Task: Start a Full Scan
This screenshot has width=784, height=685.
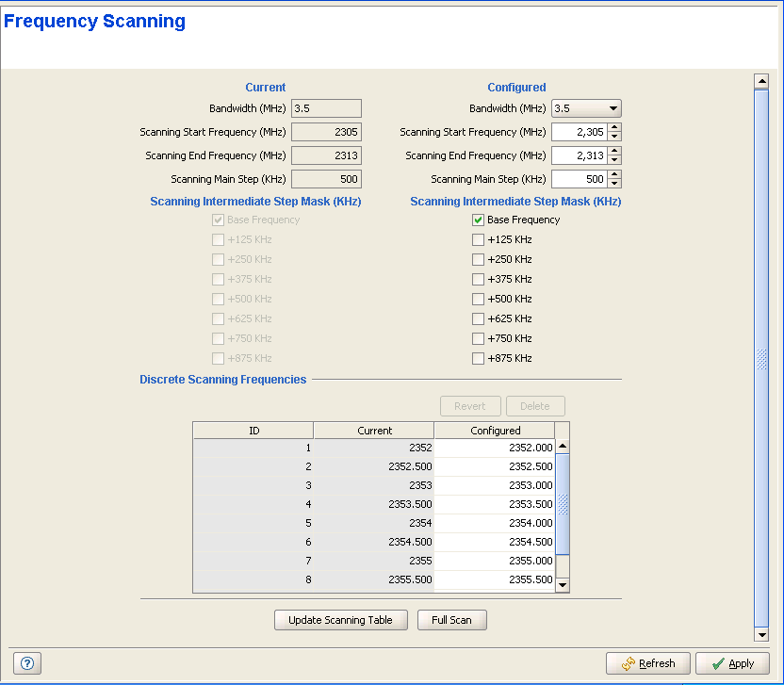Action: point(451,620)
